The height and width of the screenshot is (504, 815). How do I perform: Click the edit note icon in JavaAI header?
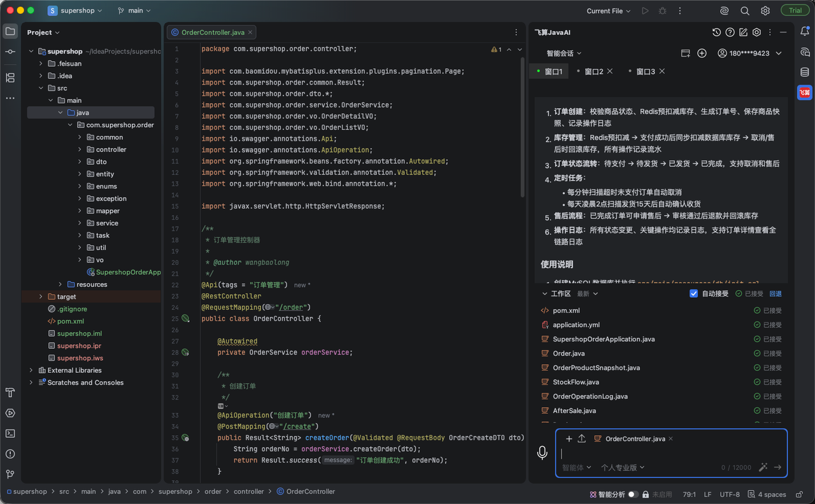tap(743, 32)
